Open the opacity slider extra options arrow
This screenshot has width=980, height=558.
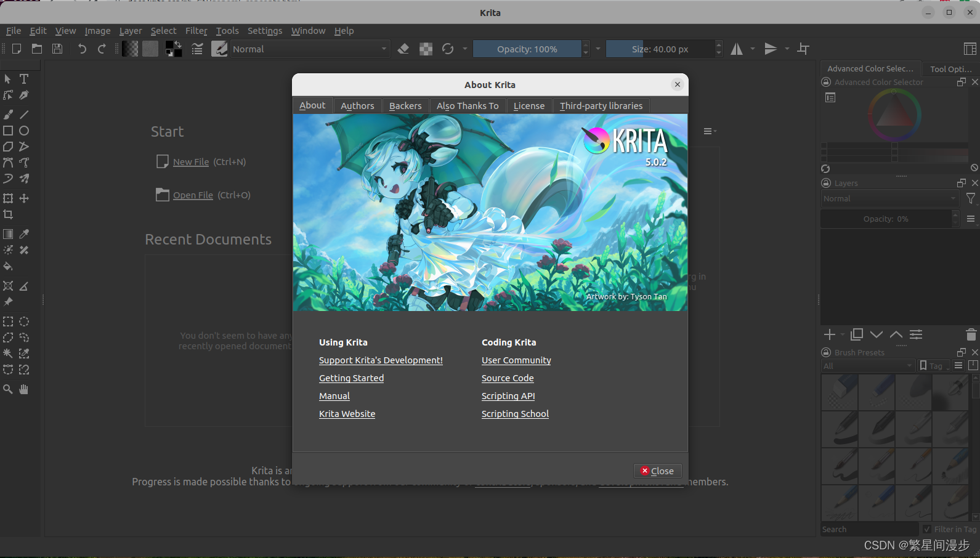pyautogui.click(x=598, y=49)
